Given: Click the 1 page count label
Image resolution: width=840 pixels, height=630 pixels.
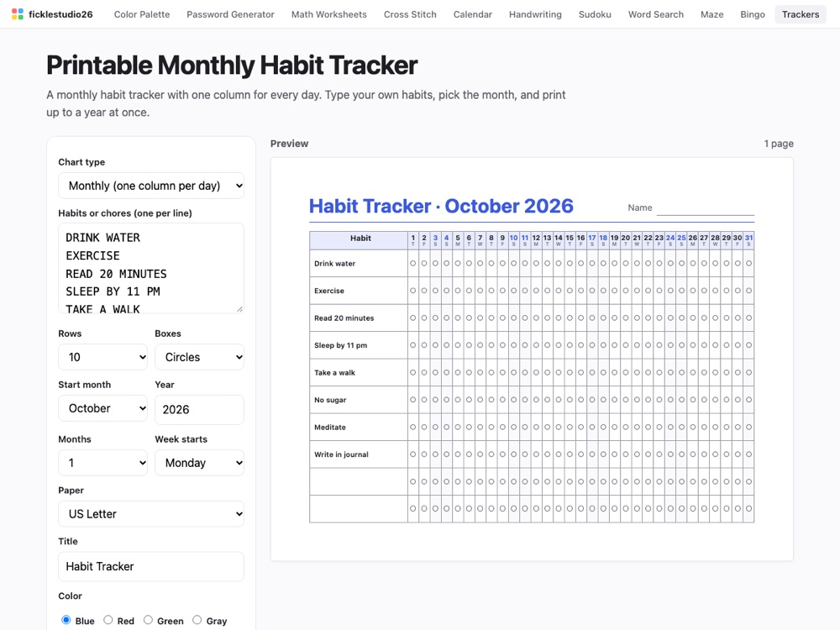Looking at the screenshot, I should pos(779,144).
